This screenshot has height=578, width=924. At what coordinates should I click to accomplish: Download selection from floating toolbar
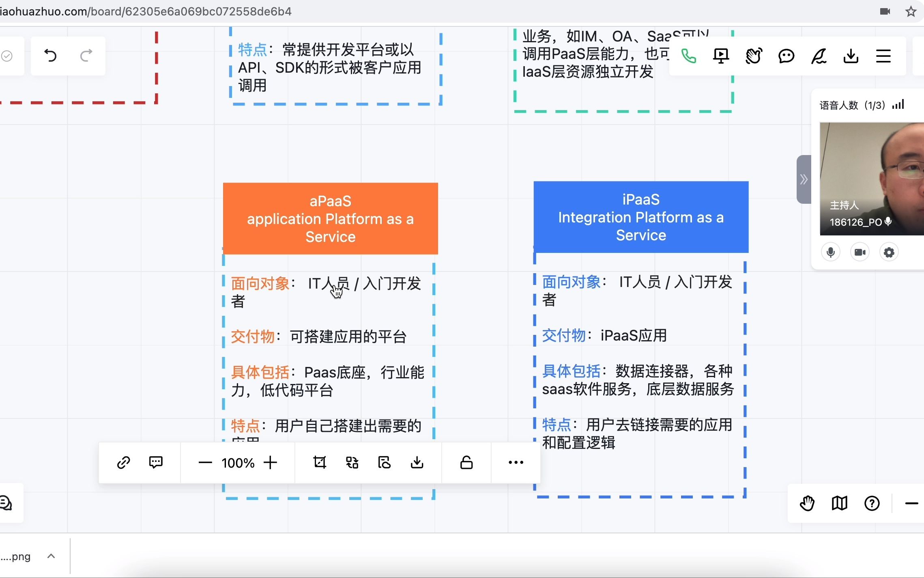tap(417, 463)
